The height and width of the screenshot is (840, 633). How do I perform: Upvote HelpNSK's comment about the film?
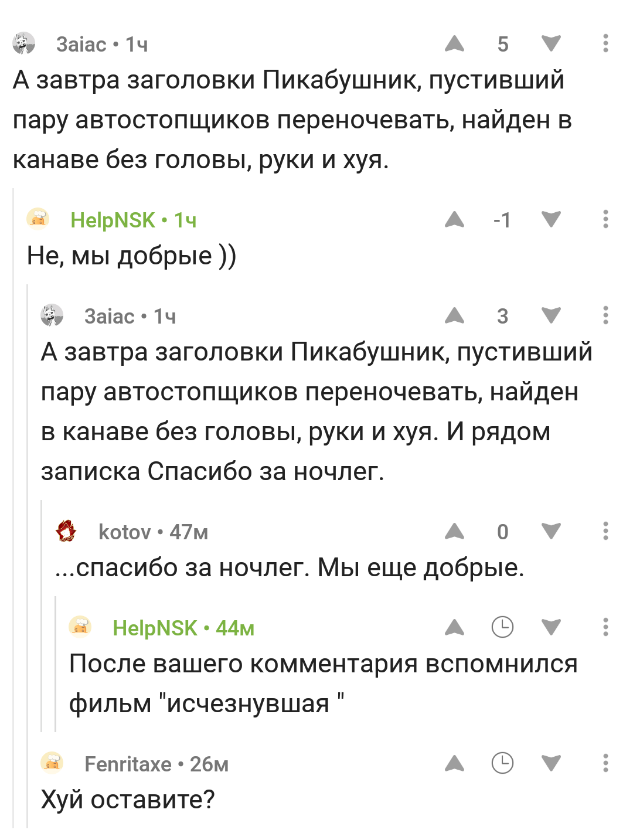(x=454, y=628)
